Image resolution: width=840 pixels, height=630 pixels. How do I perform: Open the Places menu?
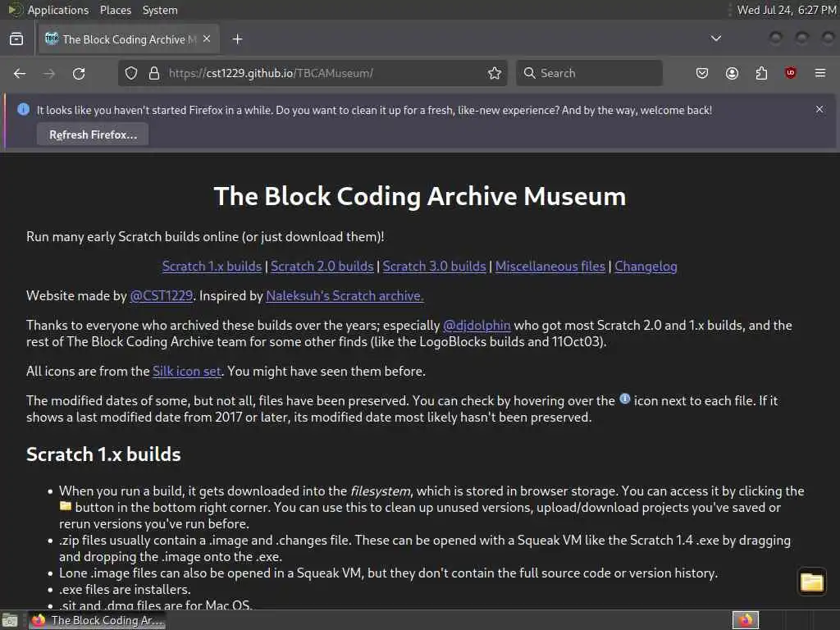click(115, 10)
